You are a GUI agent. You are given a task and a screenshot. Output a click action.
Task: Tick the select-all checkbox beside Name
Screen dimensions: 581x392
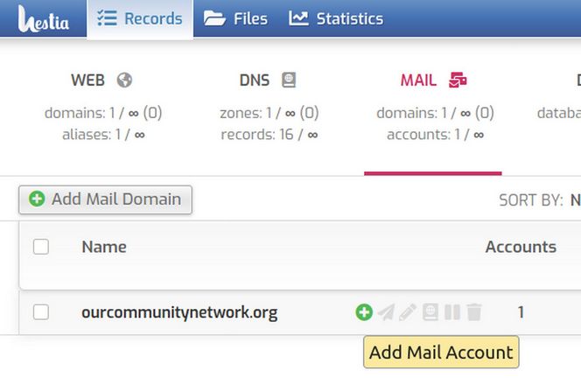(41, 247)
